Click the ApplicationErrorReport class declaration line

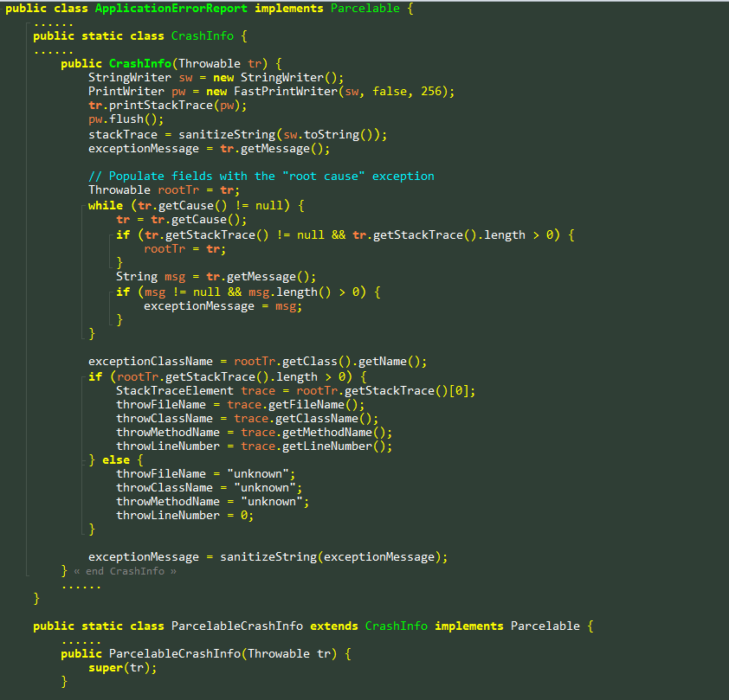pyautogui.click(x=210, y=9)
